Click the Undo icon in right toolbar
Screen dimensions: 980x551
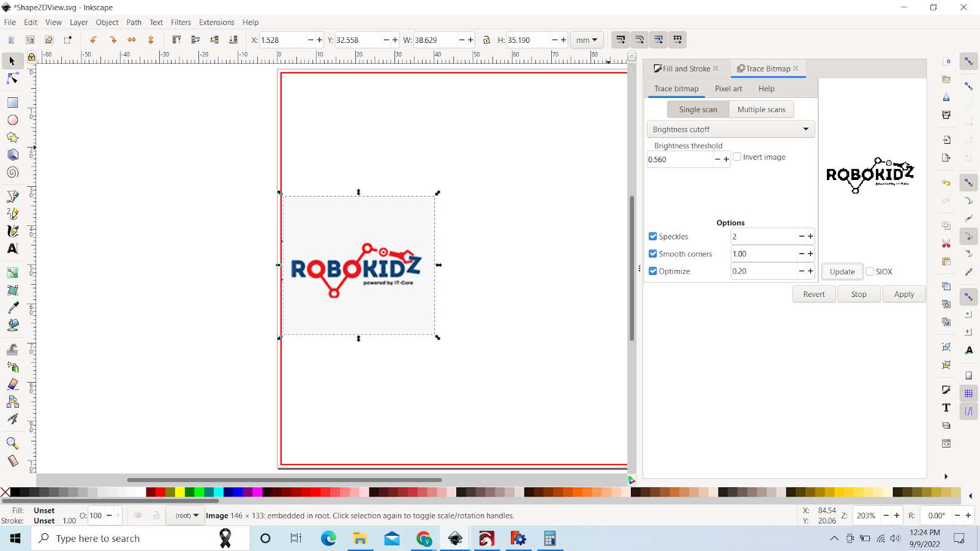pos(946,182)
